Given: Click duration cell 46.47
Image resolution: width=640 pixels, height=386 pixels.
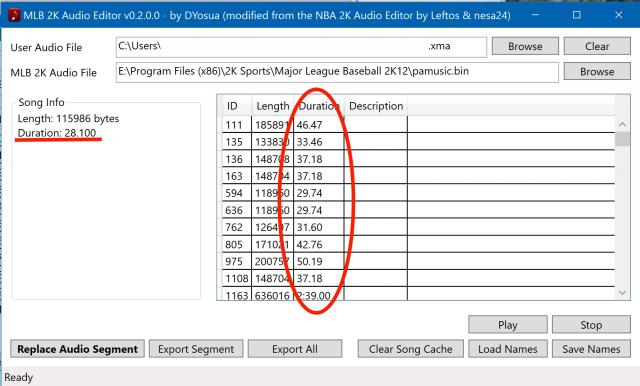Looking at the screenshot, I should 319,124.
